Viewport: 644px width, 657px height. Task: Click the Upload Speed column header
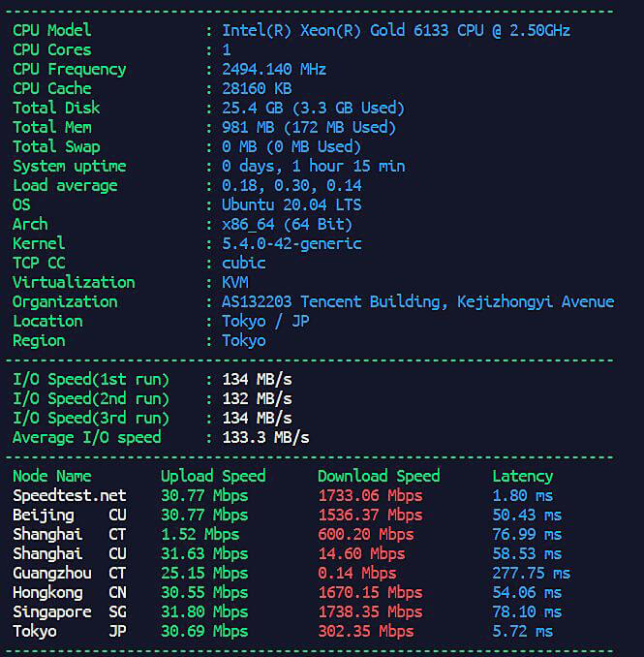213,476
